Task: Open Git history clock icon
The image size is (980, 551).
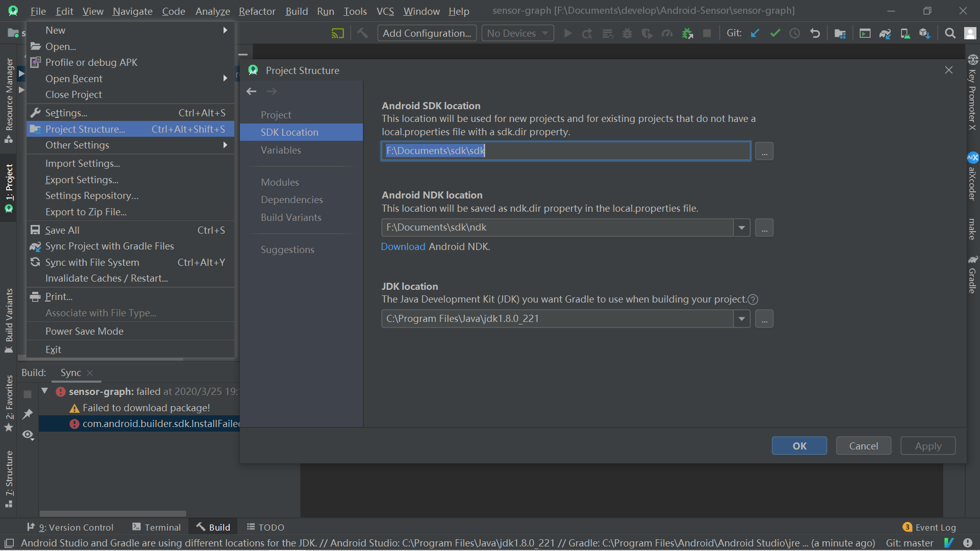Action: (795, 33)
